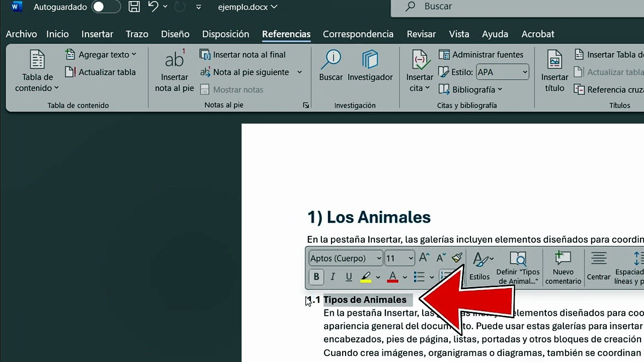
Task: Open Administrar fuentes
Action: pyautogui.click(x=481, y=54)
